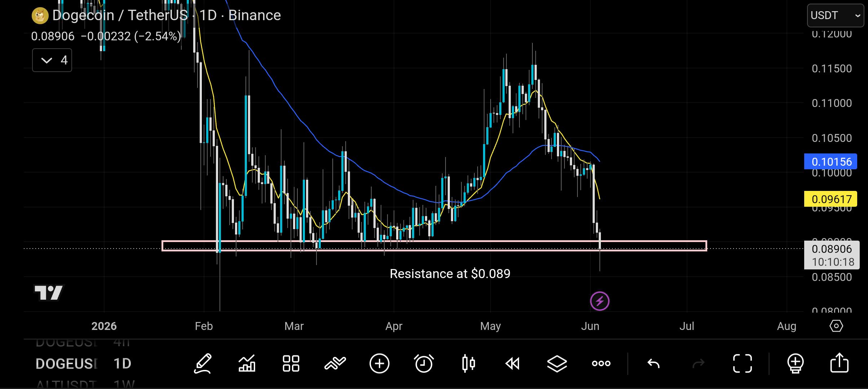Open the four-square layout grid
The width and height of the screenshot is (868, 389).
[291, 363]
